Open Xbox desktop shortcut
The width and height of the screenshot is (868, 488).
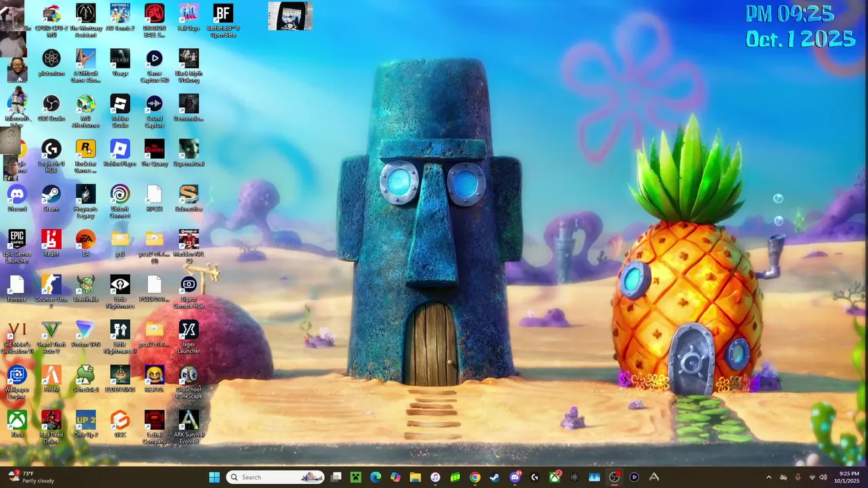(x=17, y=424)
